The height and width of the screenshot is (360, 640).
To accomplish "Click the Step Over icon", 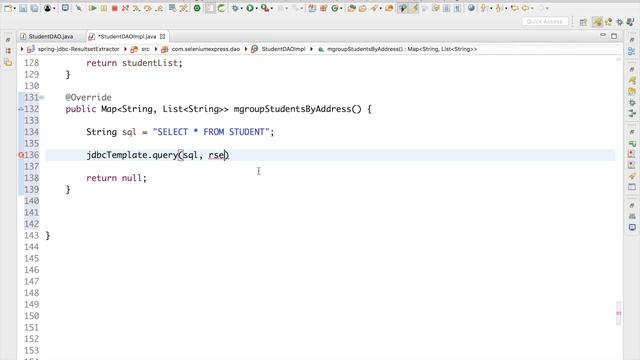I will [x=147, y=8].
